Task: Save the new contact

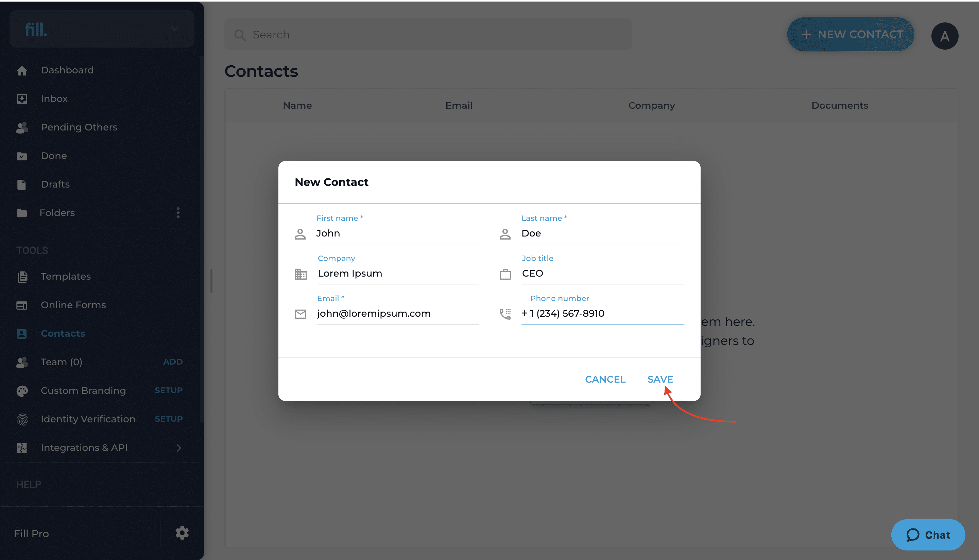Action: 660,379
